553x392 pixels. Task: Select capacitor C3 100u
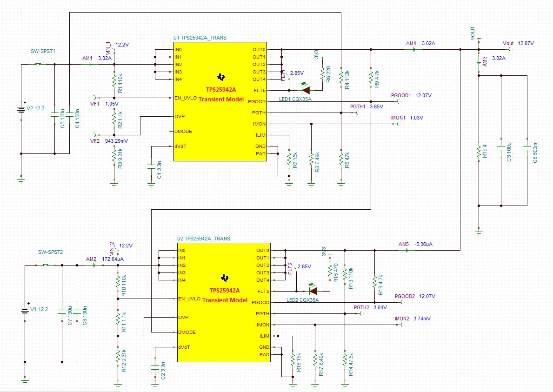point(501,148)
